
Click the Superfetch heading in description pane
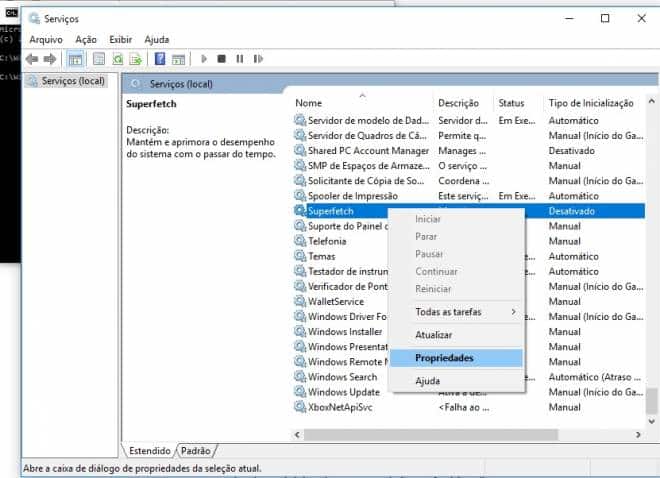151,104
